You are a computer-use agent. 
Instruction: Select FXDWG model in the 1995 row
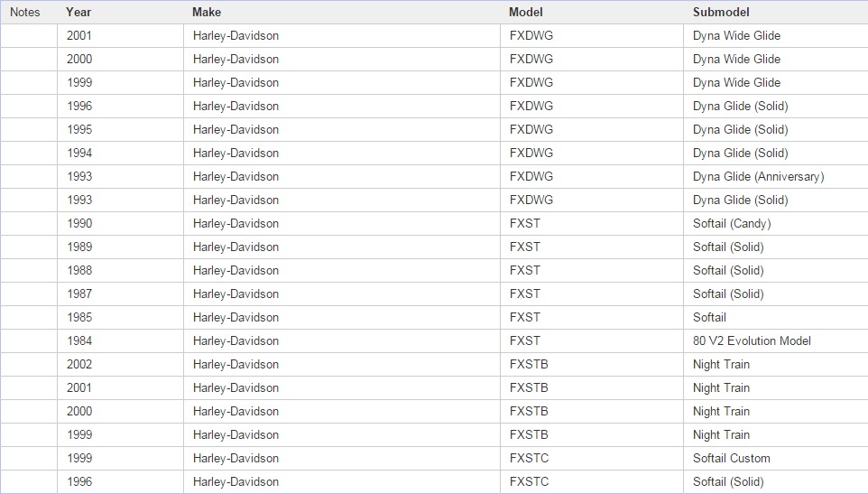tap(531, 129)
